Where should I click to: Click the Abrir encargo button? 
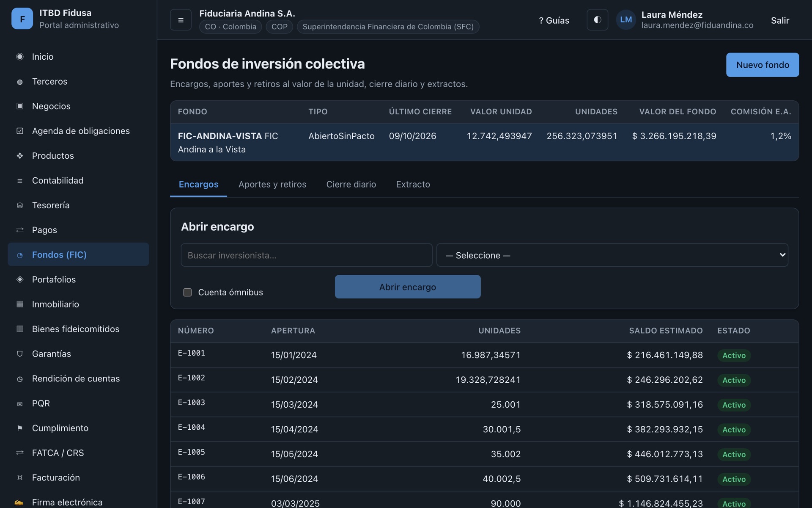(408, 287)
